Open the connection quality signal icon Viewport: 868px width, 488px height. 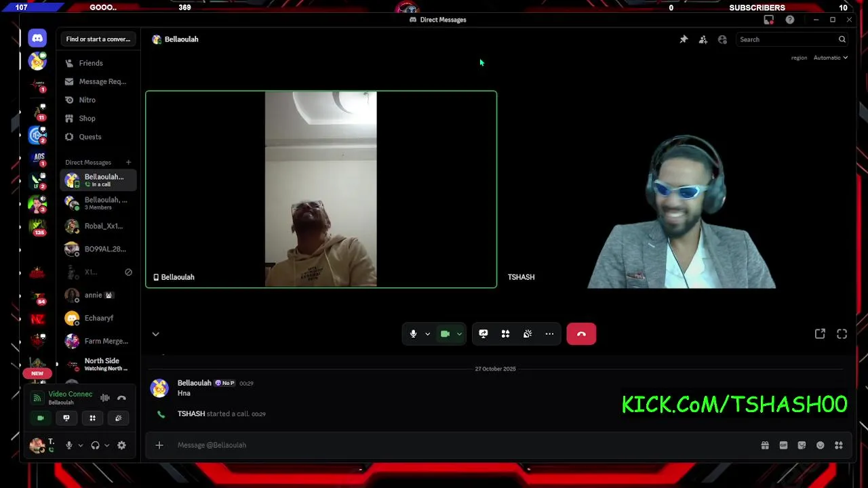(37, 398)
